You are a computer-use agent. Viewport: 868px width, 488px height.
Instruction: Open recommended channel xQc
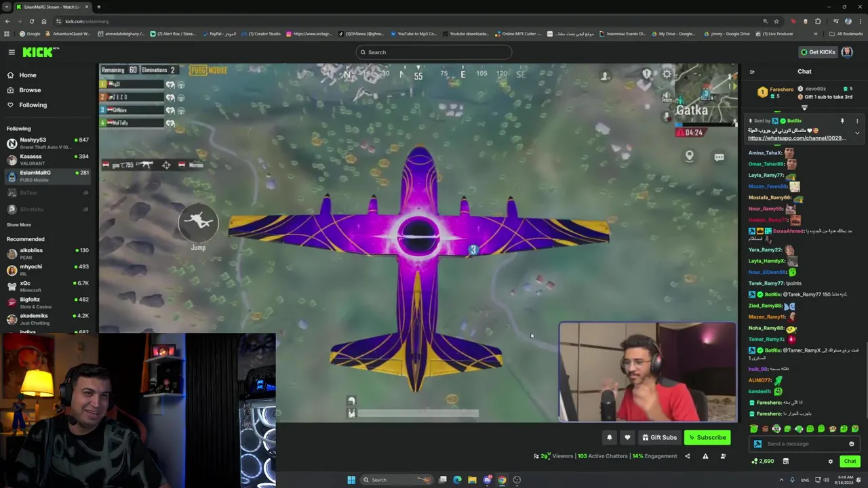pos(47,286)
